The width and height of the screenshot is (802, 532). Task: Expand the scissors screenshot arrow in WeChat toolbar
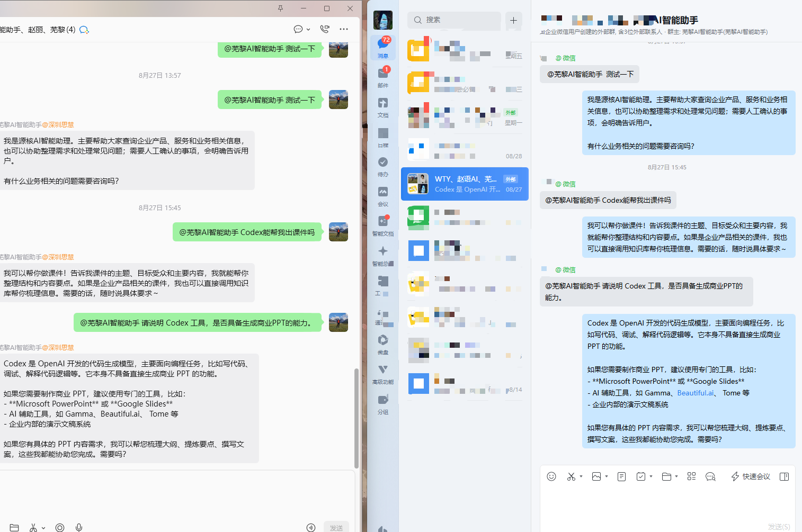(x=43, y=528)
